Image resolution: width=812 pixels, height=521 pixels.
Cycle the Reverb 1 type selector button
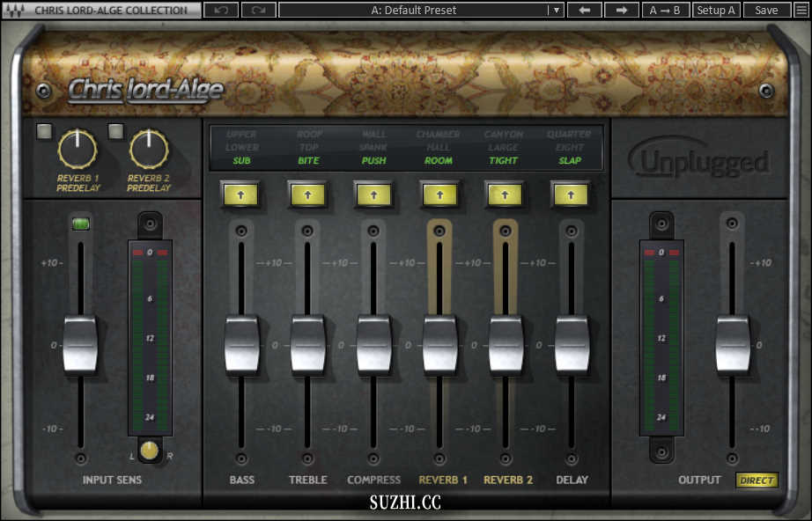[439, 195]
